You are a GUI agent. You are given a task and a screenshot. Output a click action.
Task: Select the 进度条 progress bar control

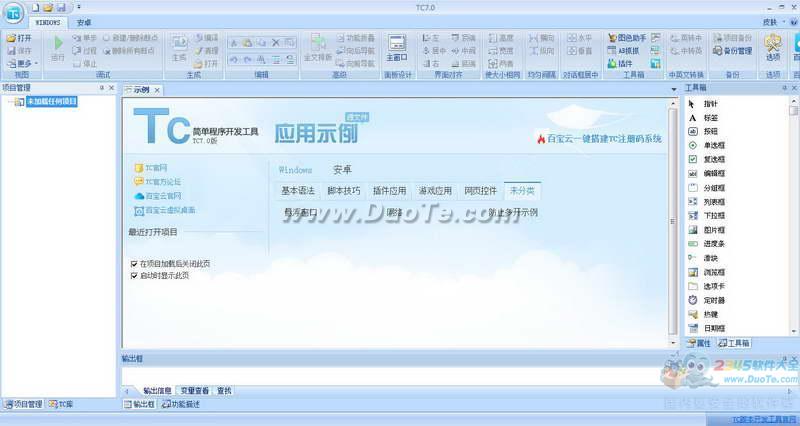(x=713, y=243)
